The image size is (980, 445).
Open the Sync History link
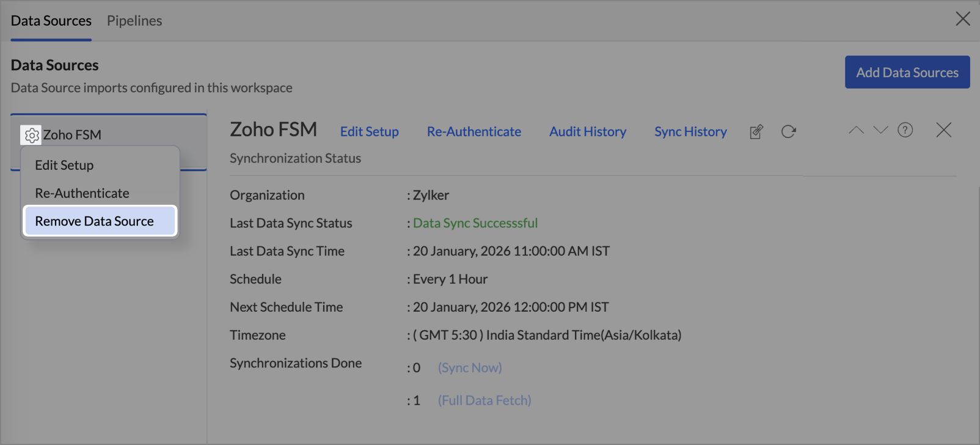690,131
